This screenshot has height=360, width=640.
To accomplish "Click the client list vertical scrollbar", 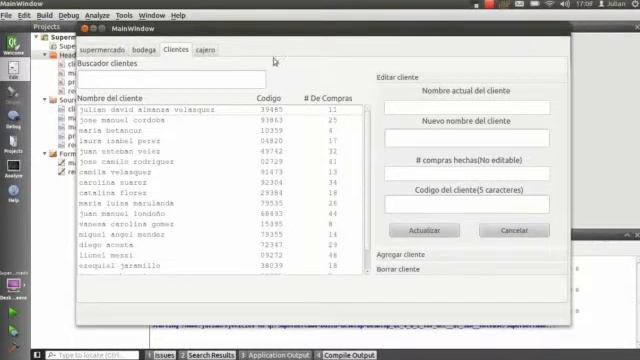I will tap(367, 189).
